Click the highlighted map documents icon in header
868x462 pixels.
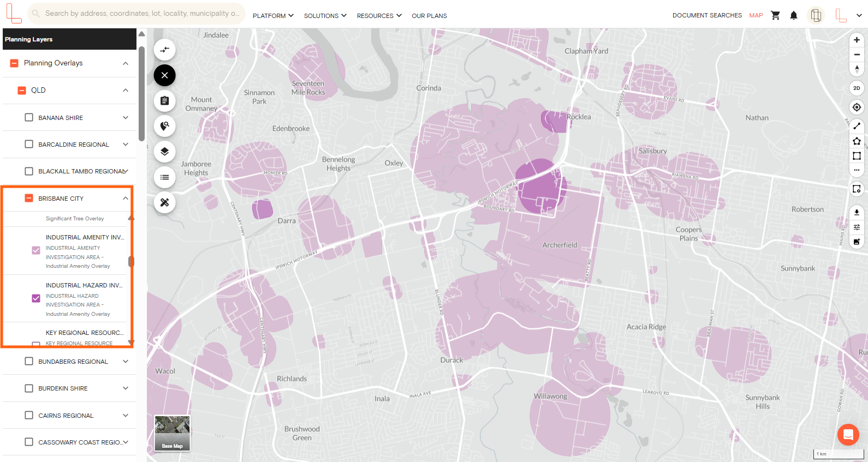tap(816, 15)
